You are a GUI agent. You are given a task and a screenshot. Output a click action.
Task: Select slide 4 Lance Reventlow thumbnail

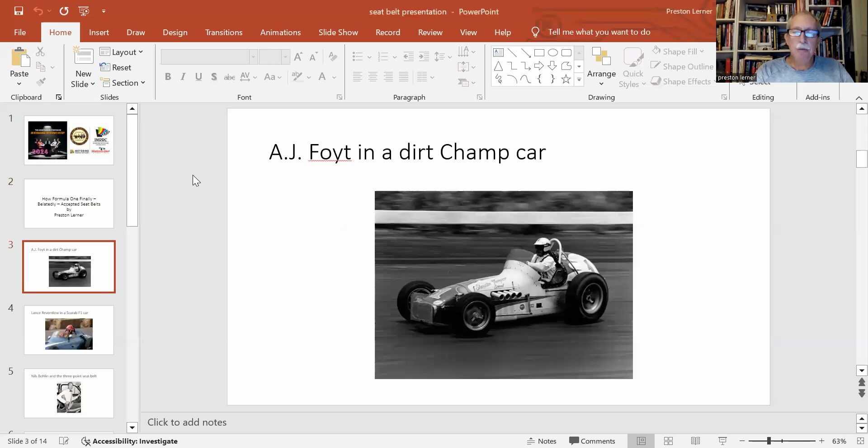[69, 330]
